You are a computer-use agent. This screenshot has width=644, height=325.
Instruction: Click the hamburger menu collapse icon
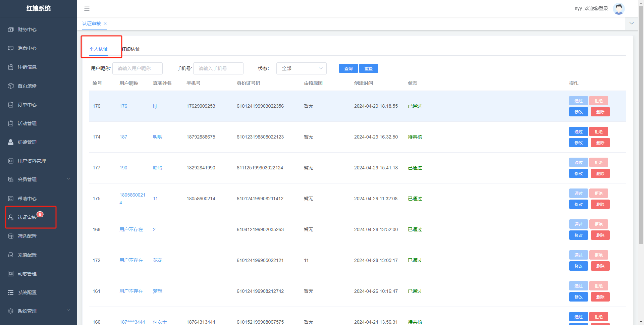(x=87, y=9)
